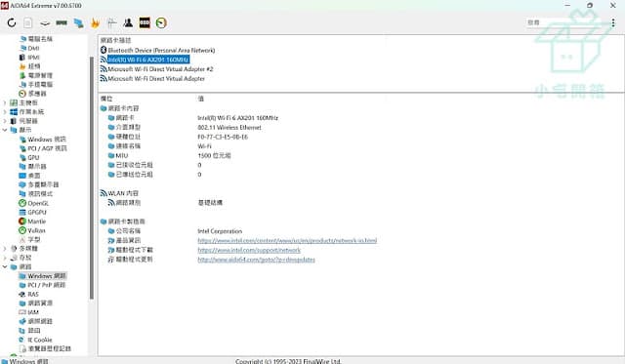This screenshot has height=364, width=625.
Task: Open the Intel network products link
Action: 287,240
